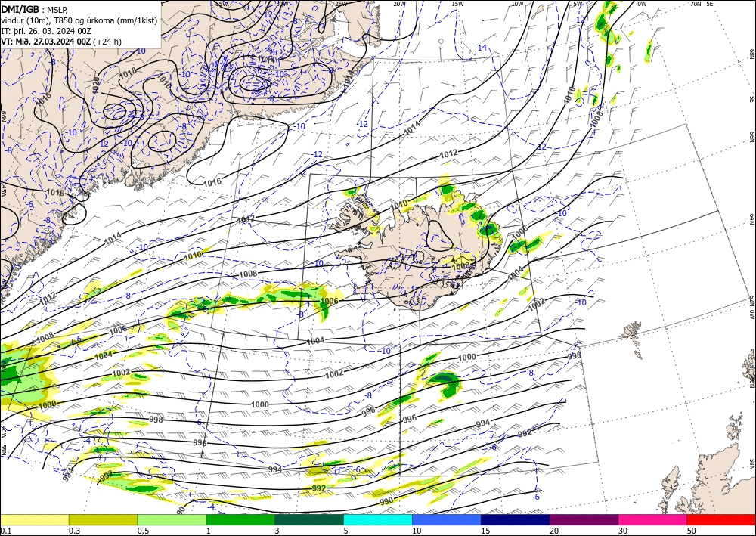The image size is (756, 536).
Task: Click the '0.1' legend value
Action: point(5,531)
